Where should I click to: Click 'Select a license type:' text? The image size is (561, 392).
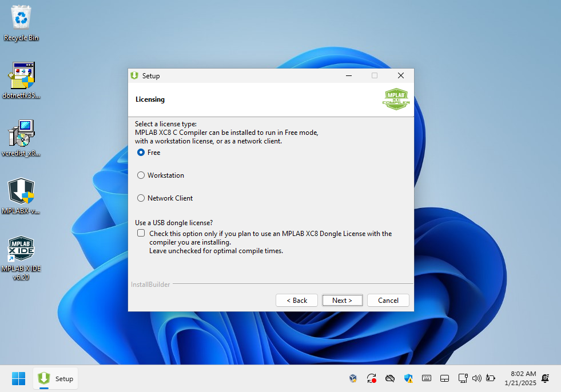pyautogui.click(x=166, y=124)
